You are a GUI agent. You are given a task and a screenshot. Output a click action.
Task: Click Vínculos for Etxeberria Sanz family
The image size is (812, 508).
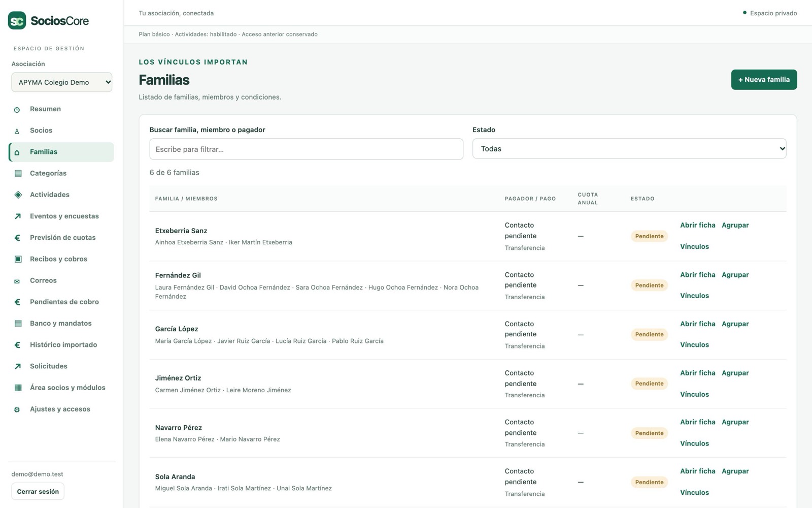[x=694, y=247]
